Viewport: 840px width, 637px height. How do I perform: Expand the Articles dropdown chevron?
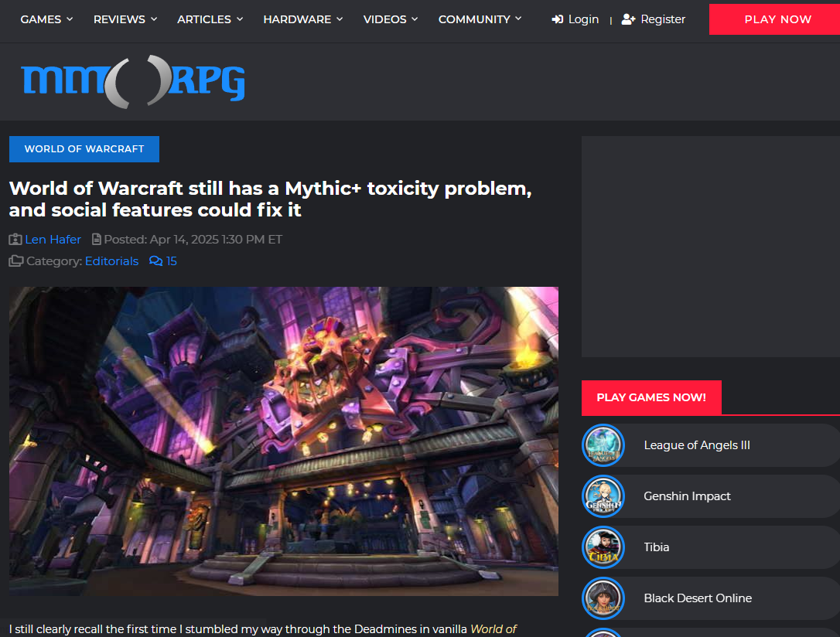tap(240, 19)
